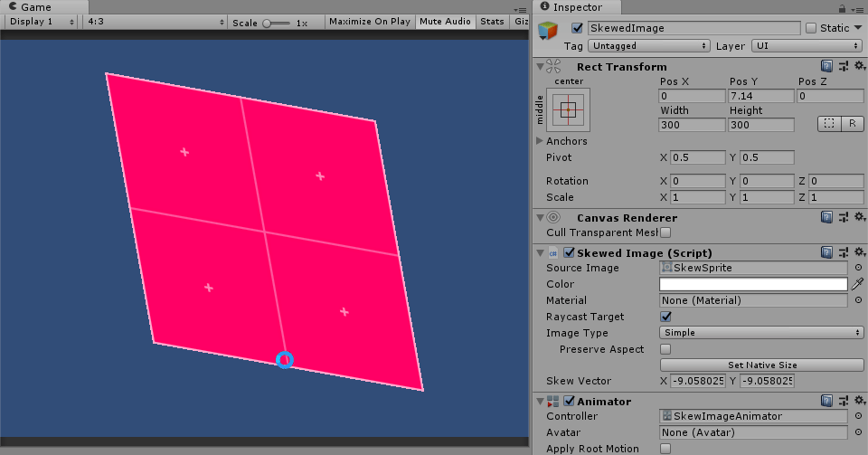Click the Skew Vector Y field
The height and width of the screenshot is (455, 868).
(x=767, y=381)
